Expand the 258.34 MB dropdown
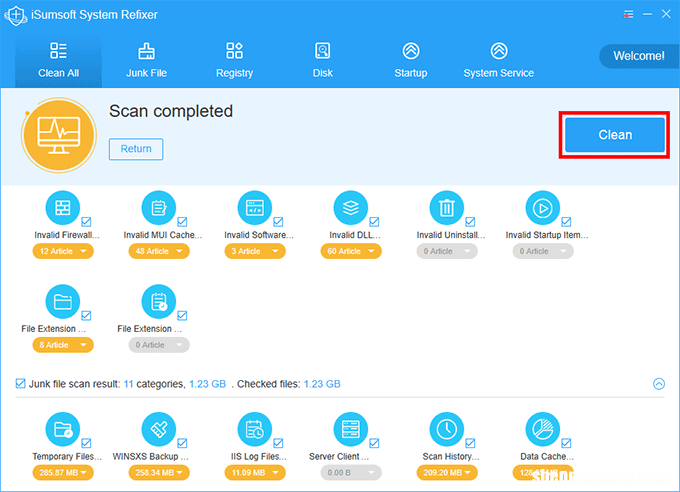680x492 pixels. tap(159, 472)
